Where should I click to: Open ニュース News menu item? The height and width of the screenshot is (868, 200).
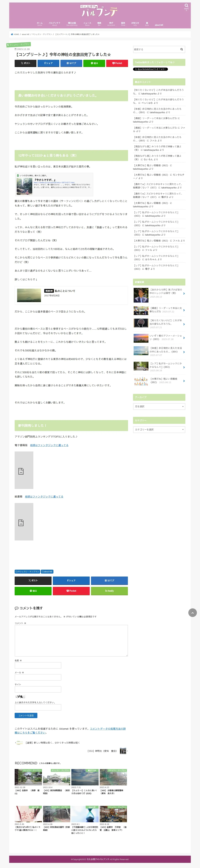tap(87, 24)
